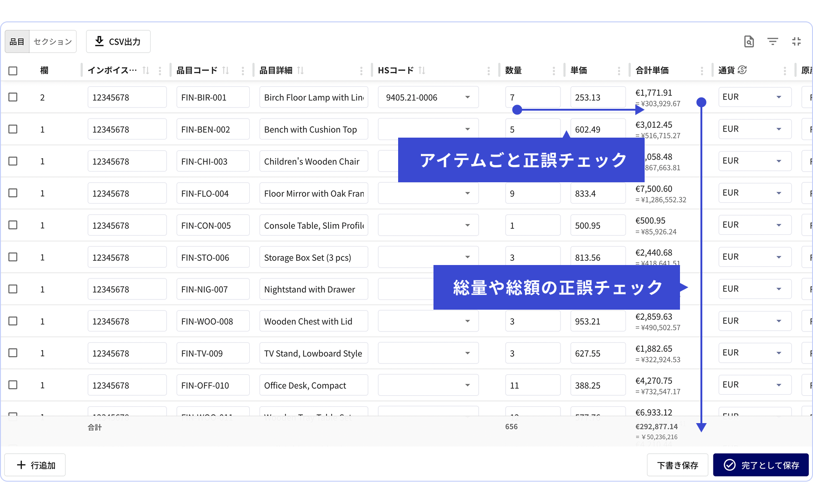Check the row checkbox for FIN-STO-006
Viewport: 813px width, 504px height.
pyautogui.click(x=13, y=257)
